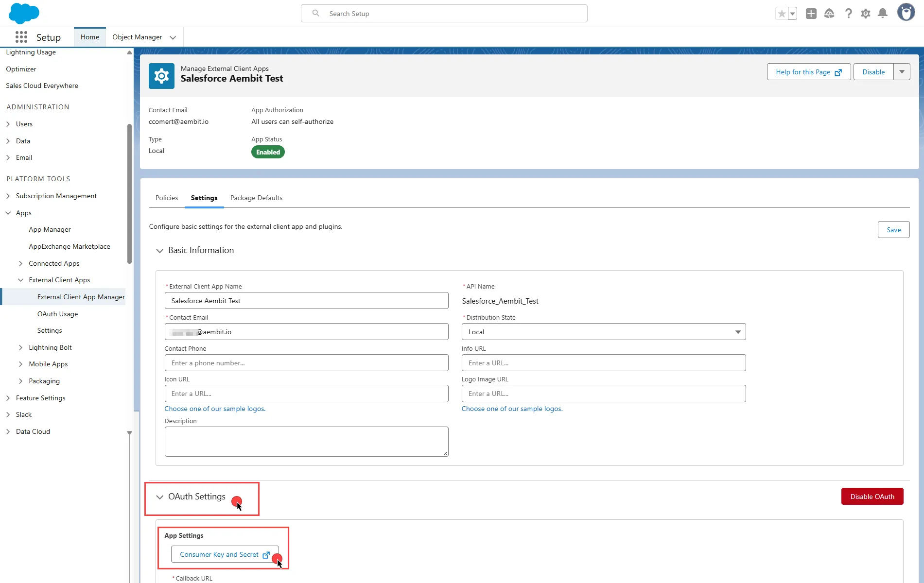Open the Setup gear menu
The height and width of the screenshot is (583, 924).
point(865,14)
